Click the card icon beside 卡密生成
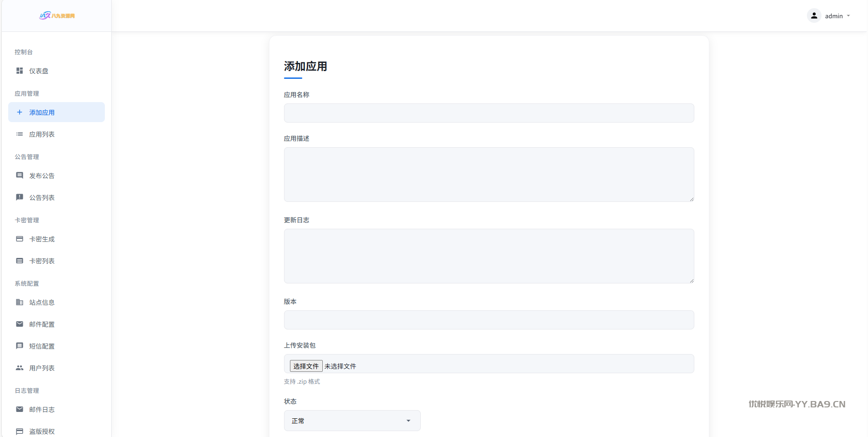The image size is (868, 437). pyautogui.click(x=20, y=239)
